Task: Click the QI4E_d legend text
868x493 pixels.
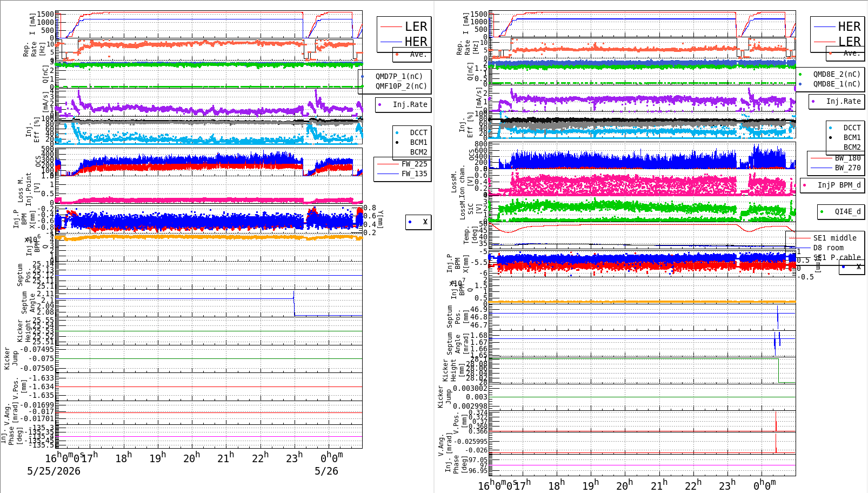Action: pyautogui.click(x=847, y=211)
